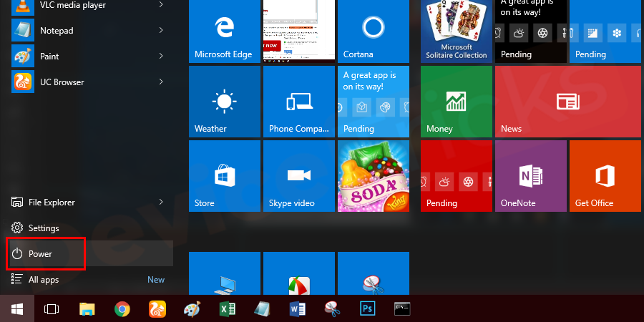Image resolution: width=644 pixels, height=322 pixels.
Task: Open Command Prompt from the taskbar
Action: [402, 309]
